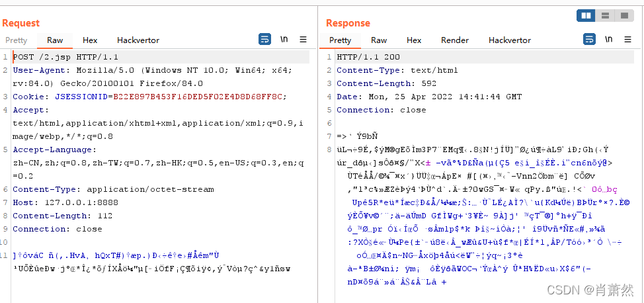Open Hackvertor tab in Response panel
The width and height of the screenshot is (644, 303).
pyautogui.click(x=510, y=40)
